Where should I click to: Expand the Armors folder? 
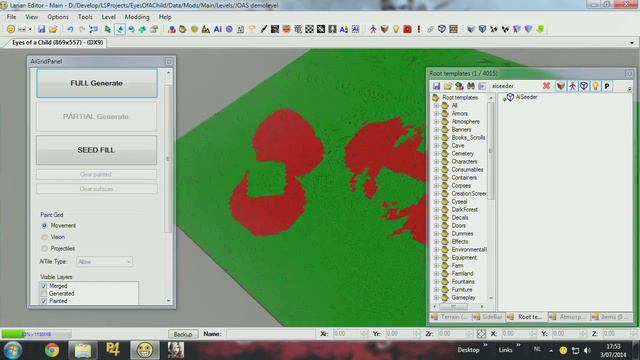coord(436,113)
